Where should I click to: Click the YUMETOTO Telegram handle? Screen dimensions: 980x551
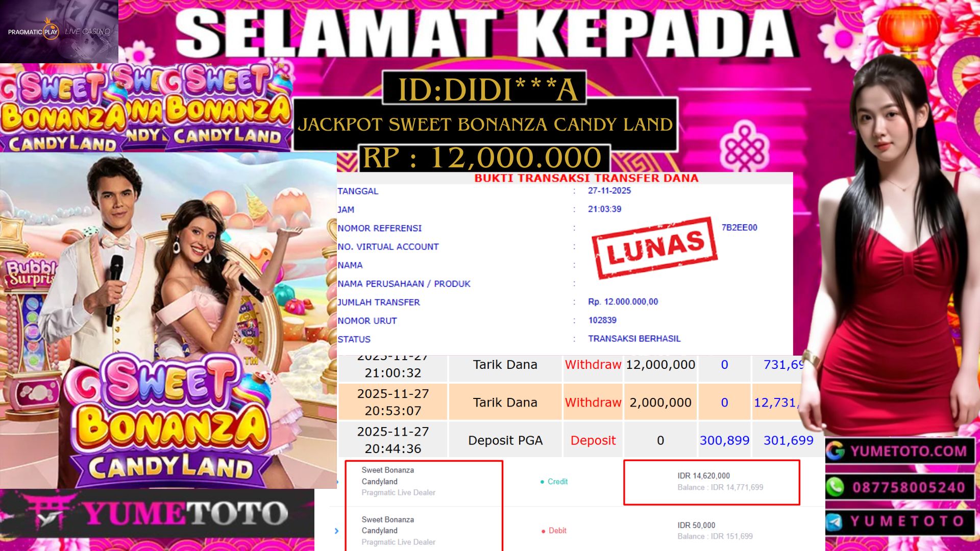(907, 521)
